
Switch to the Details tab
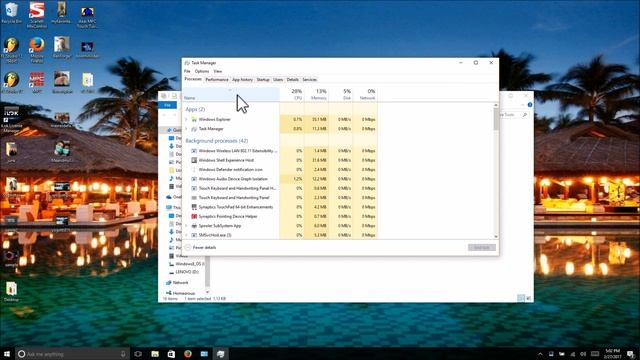[x=293, y=80]
